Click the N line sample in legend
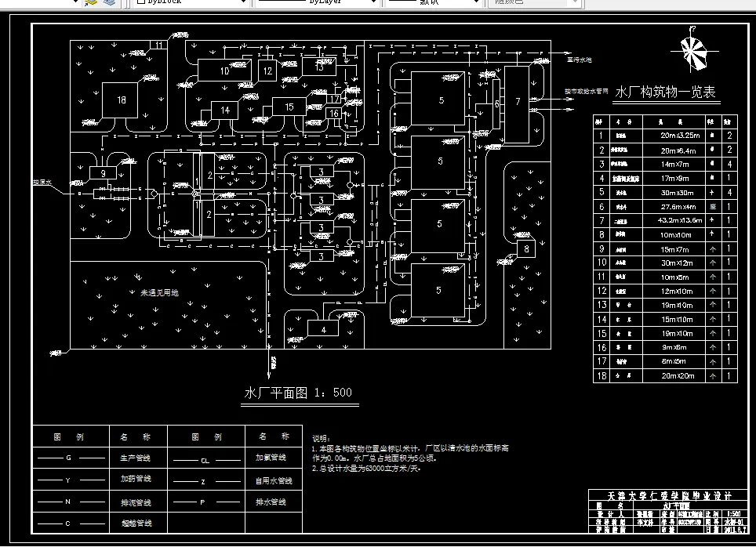The width and height of the screenshot is (756, 547). pyautogui.click(x=71, y=502)
